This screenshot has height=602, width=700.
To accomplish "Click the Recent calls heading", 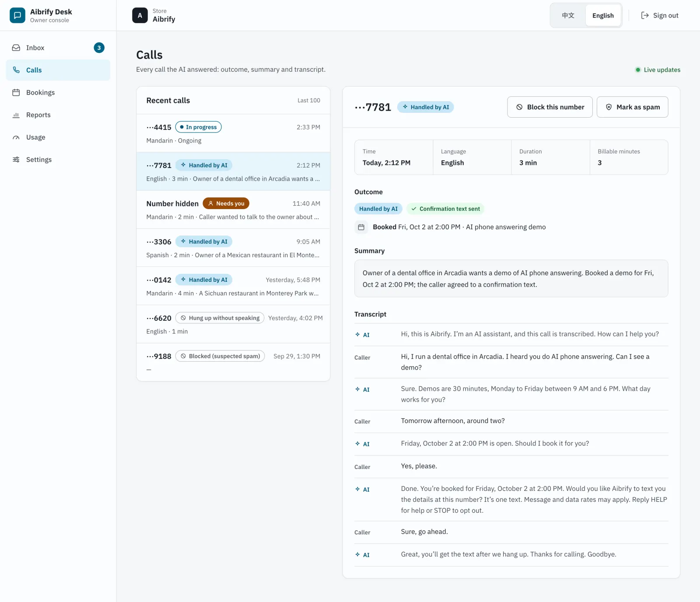I will coord(168,101).
